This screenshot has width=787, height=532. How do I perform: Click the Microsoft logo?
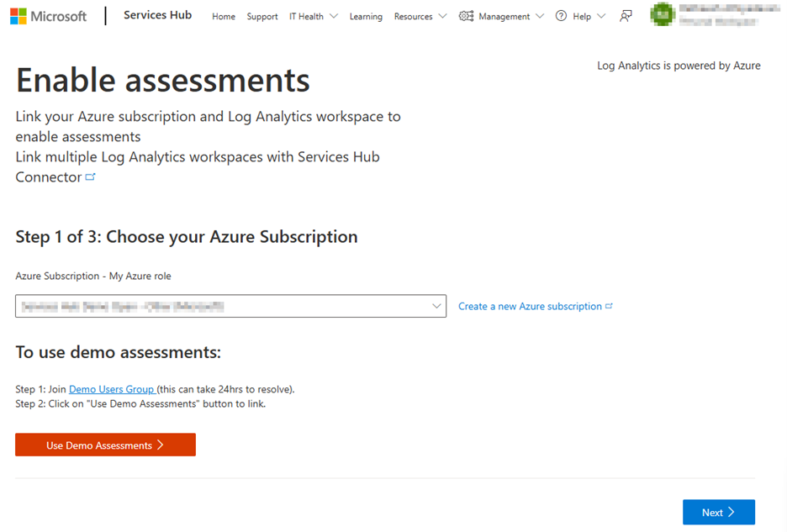coord(48,16)
